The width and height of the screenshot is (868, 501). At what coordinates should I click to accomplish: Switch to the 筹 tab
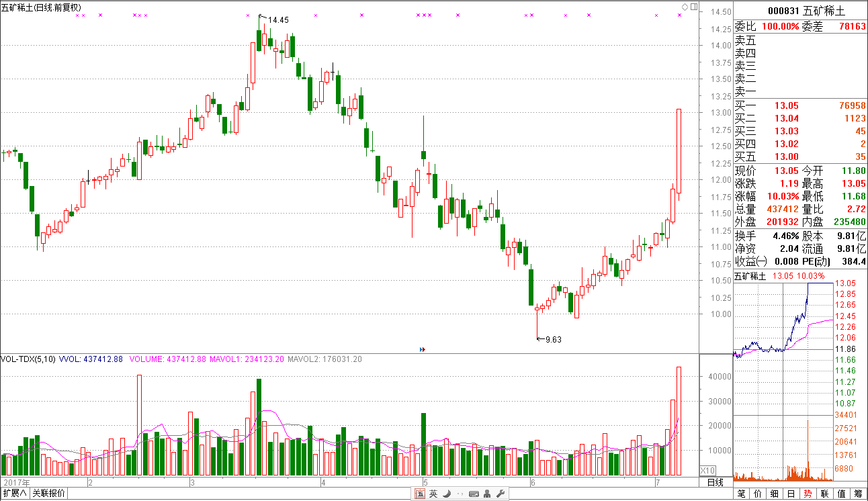pos(859,494)
